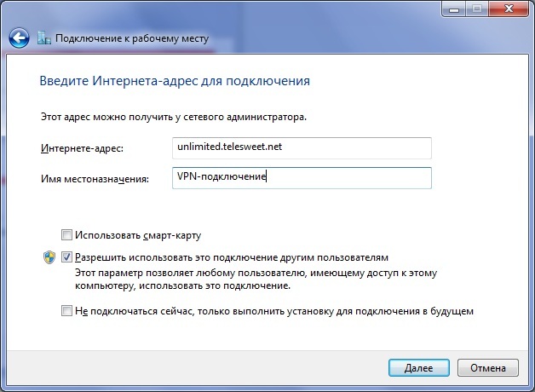Tick the "Не подключаться сейчас" checkbox
The width and height of the screenshot is (535, 392).
[x=66, y=311]
